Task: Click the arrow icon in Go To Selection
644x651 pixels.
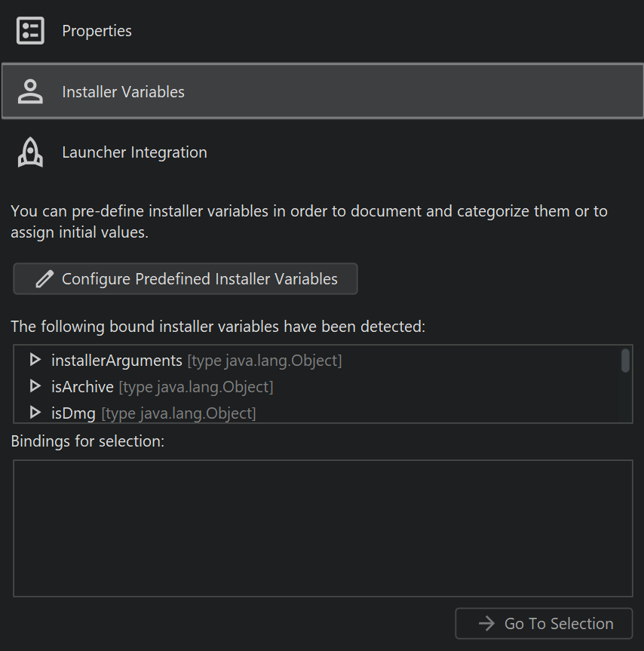Action: pyautogui.click(x=486, y=624)
